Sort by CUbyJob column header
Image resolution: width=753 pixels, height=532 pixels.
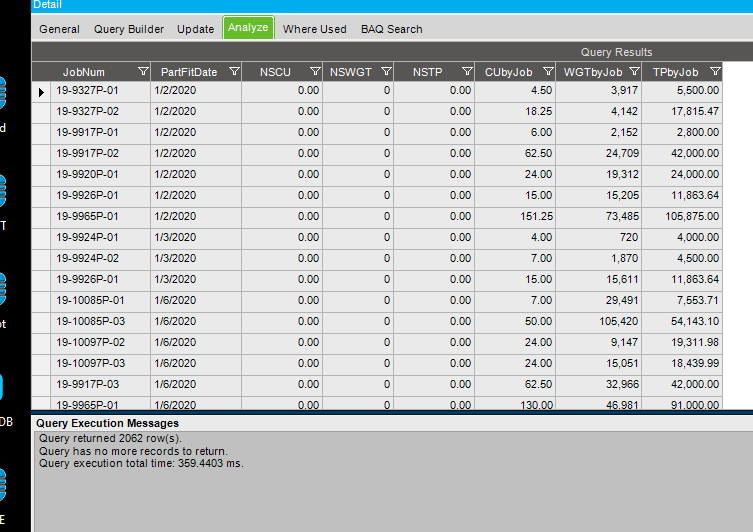coord(509,72)
